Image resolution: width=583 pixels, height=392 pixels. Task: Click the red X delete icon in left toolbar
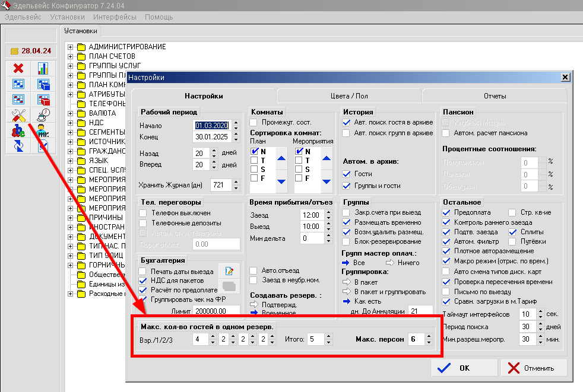(18, 69)
